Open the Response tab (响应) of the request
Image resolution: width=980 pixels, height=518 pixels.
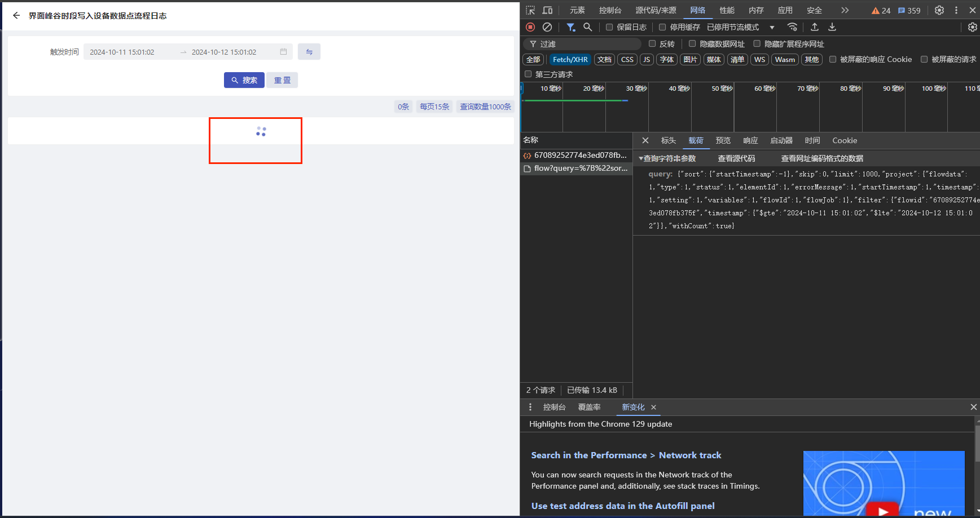pyautogui.click(x=750, y=140)
